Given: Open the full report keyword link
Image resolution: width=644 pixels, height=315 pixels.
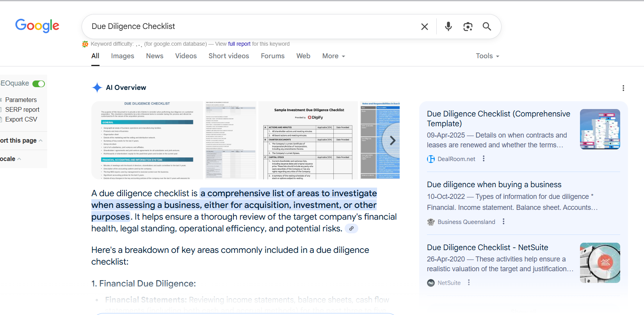Looking at the screenshot, I should click(239, 44).
